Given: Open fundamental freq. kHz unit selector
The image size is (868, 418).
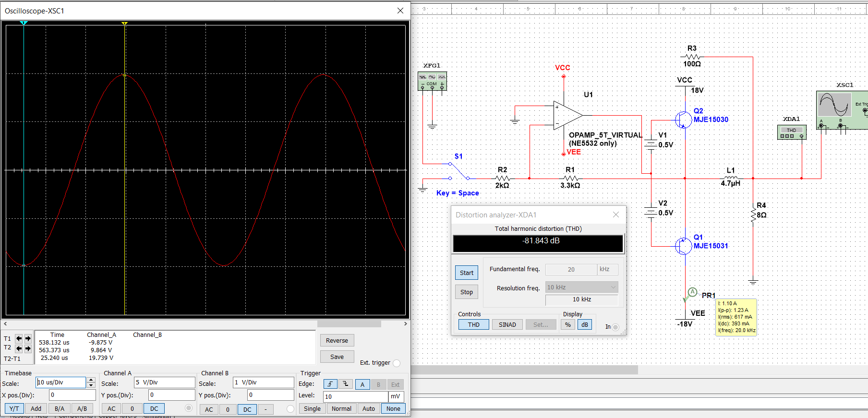Looking at the screenshot, I should point(607,269).
